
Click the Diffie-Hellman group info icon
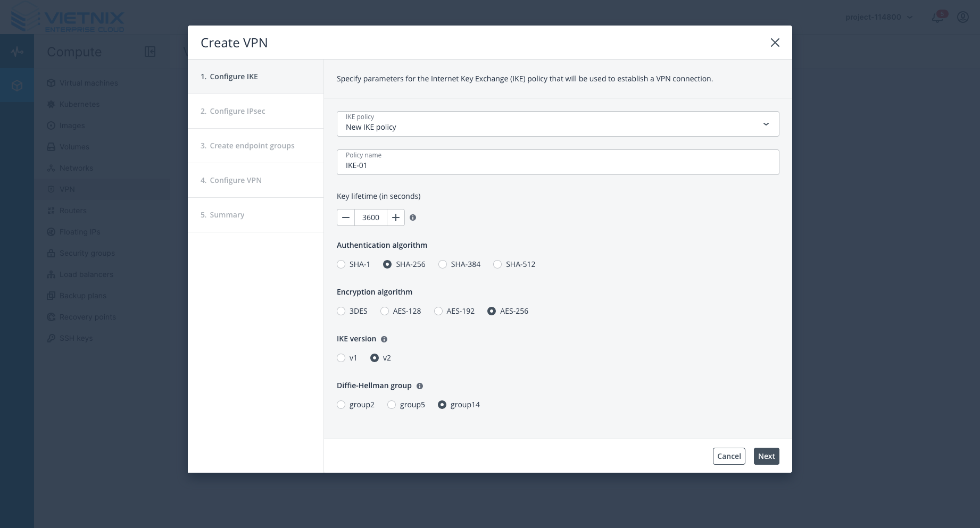(x=420, y=386)
